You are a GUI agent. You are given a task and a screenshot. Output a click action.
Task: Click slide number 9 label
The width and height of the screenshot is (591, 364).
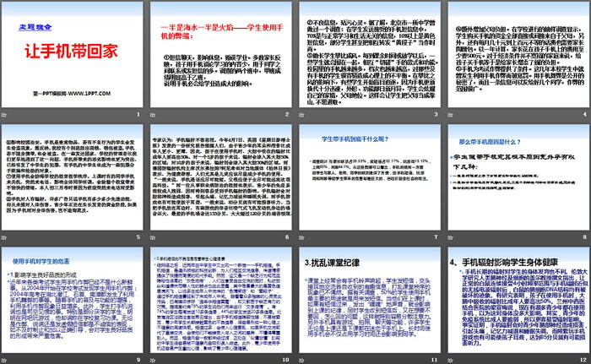pyautogui.click(x=139, y=359)
